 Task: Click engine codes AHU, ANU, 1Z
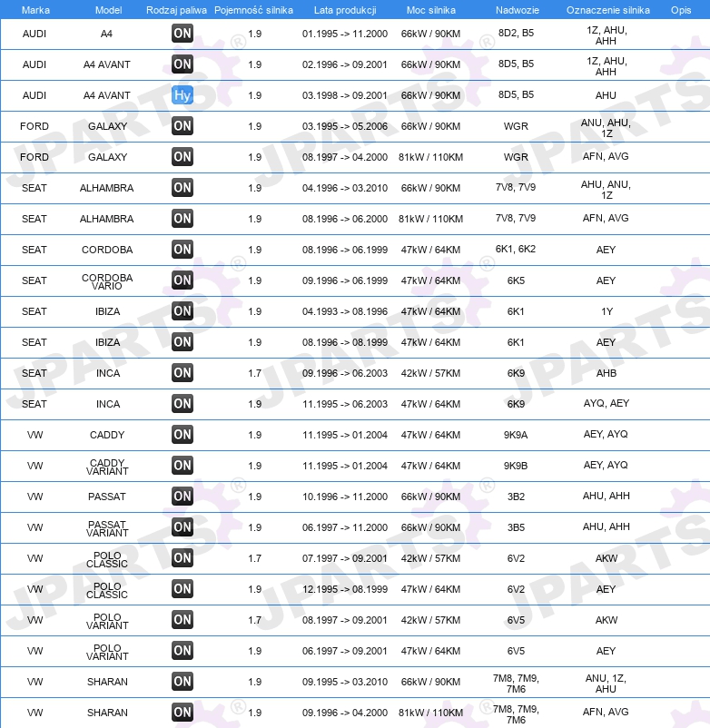[x=606, y=190]
